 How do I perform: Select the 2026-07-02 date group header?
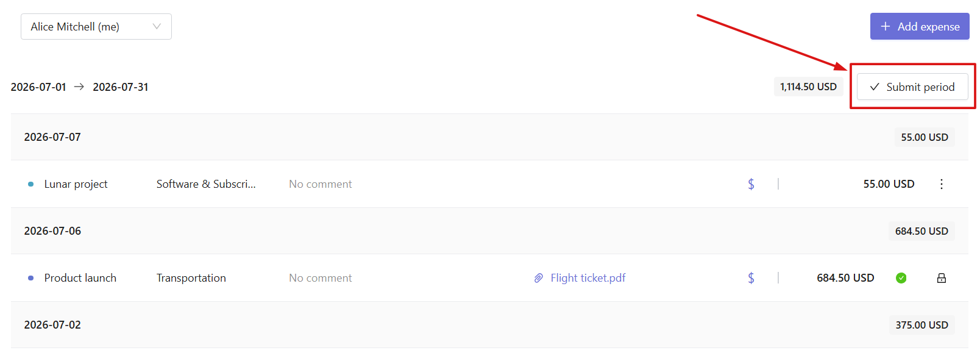(489, 325)
